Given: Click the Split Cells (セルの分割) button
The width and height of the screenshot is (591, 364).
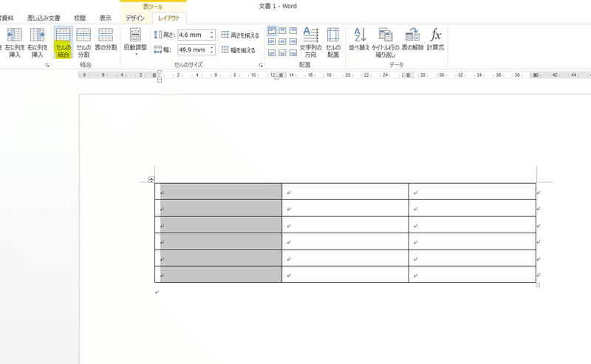Looking at the screenshot, I should 83,43.
